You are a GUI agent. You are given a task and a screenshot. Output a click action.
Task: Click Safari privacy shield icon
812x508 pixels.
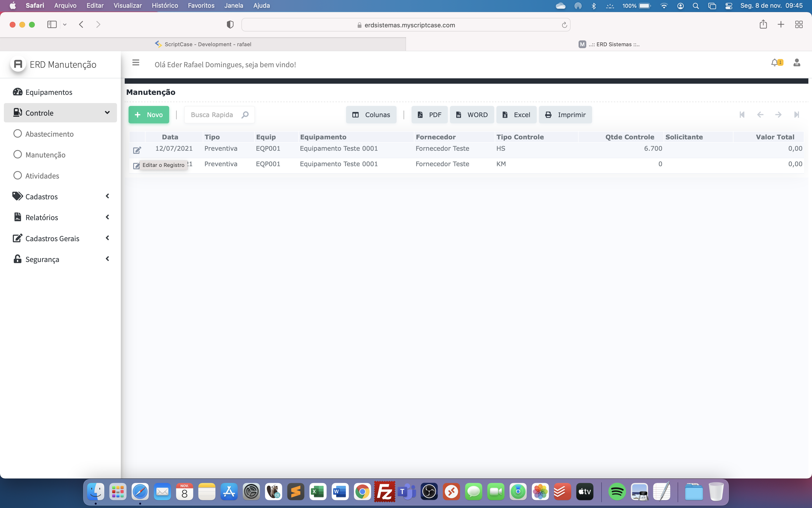coord(230,24)
